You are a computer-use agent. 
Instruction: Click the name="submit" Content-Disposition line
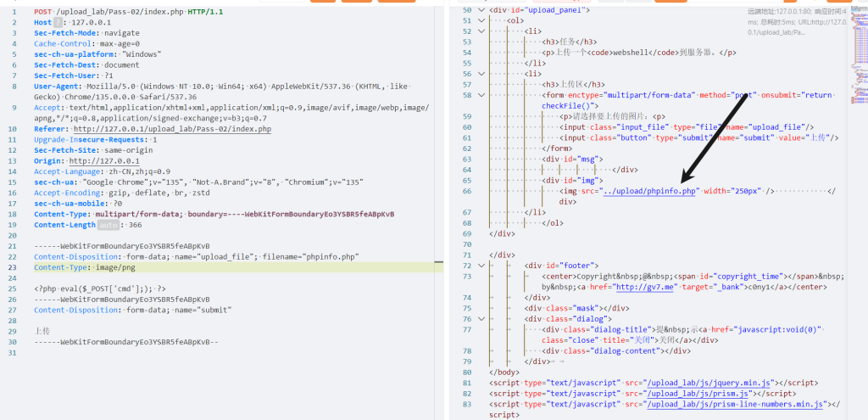click(132, 311)
